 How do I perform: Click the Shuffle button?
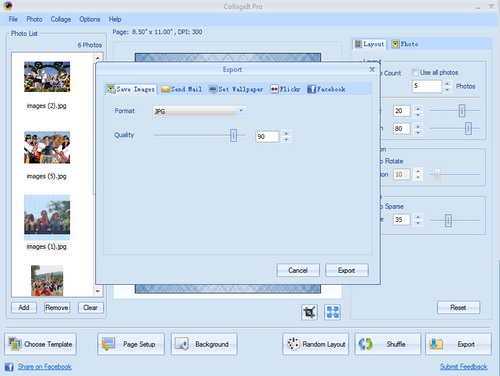[388, 344]
